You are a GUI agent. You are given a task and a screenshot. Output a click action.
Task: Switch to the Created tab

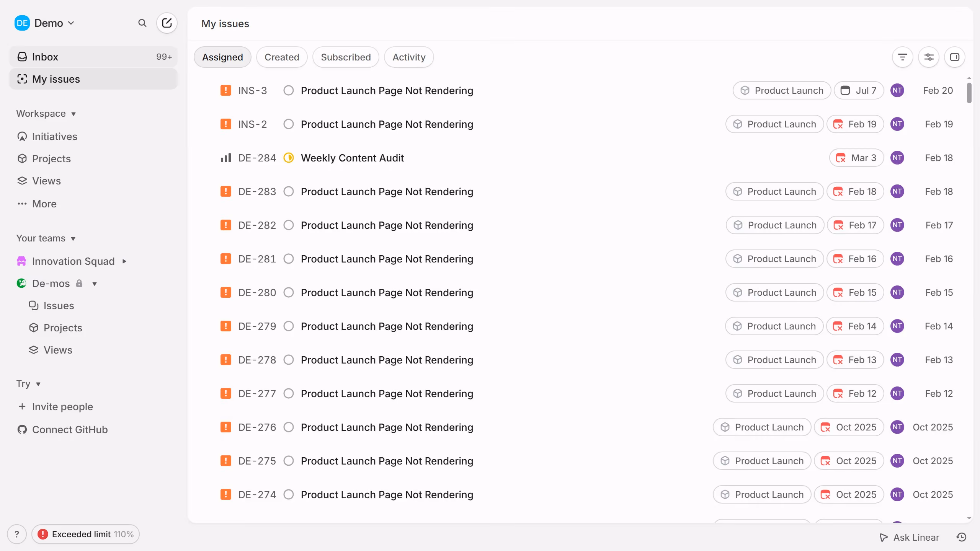click(x=282, y=57)
